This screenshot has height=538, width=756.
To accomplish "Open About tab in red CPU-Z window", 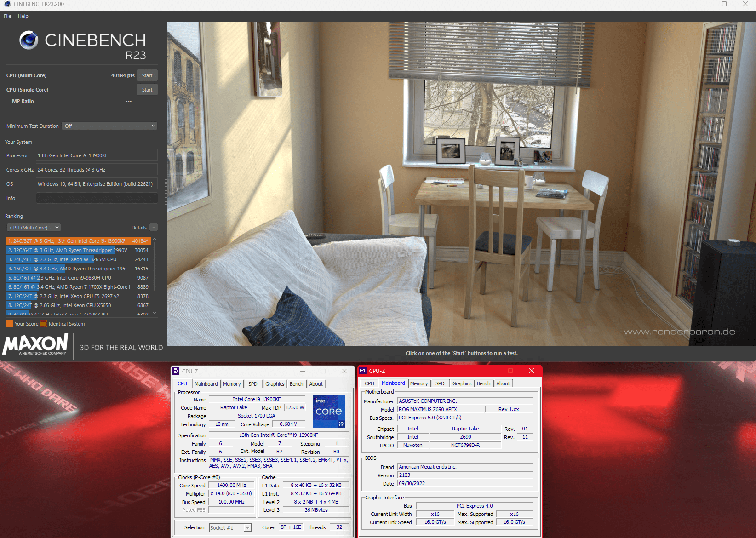I will coord(503,383).
